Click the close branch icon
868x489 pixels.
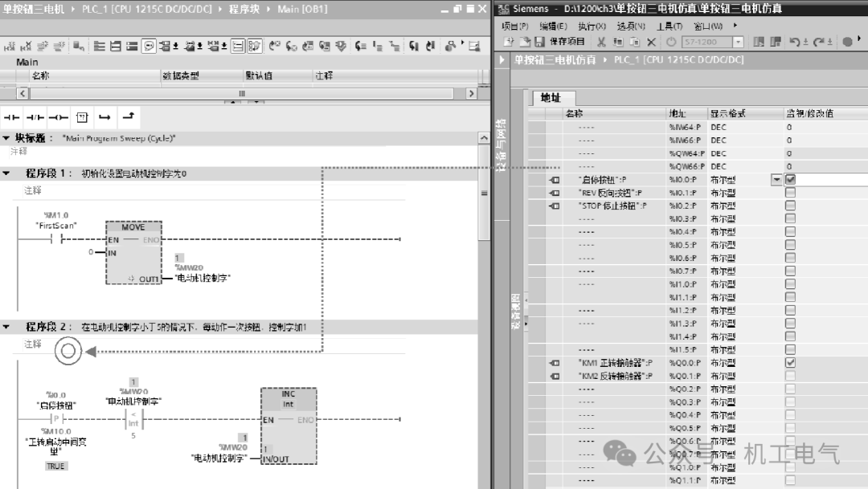point(129,116)
